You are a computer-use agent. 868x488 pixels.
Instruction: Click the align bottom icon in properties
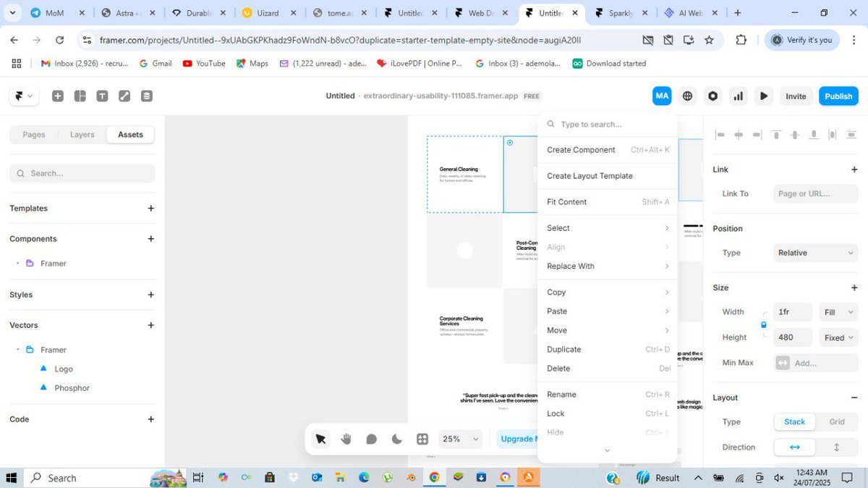pos(814,135)
